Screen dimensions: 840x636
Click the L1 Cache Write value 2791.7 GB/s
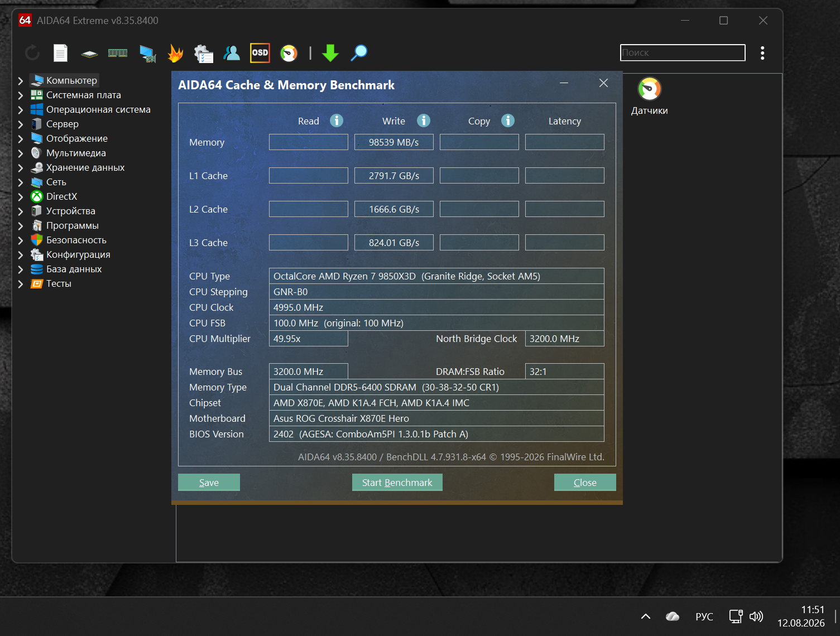click(394, 176)
